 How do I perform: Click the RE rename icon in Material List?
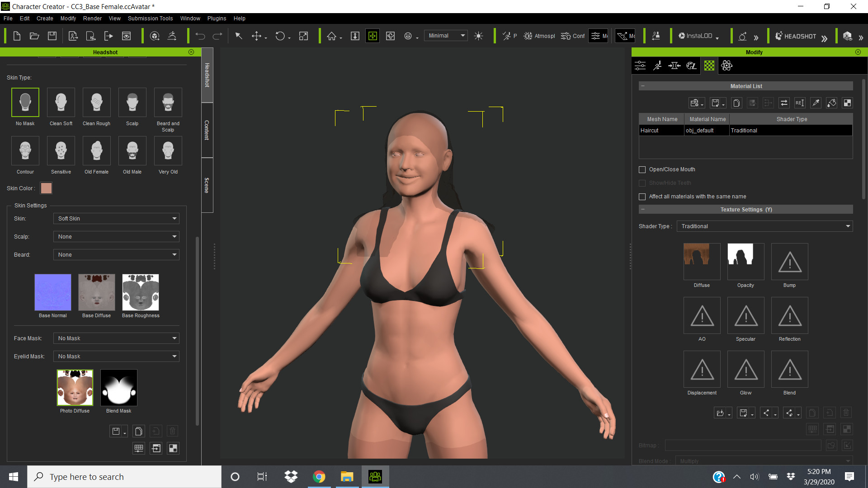[x=800, y=103]
